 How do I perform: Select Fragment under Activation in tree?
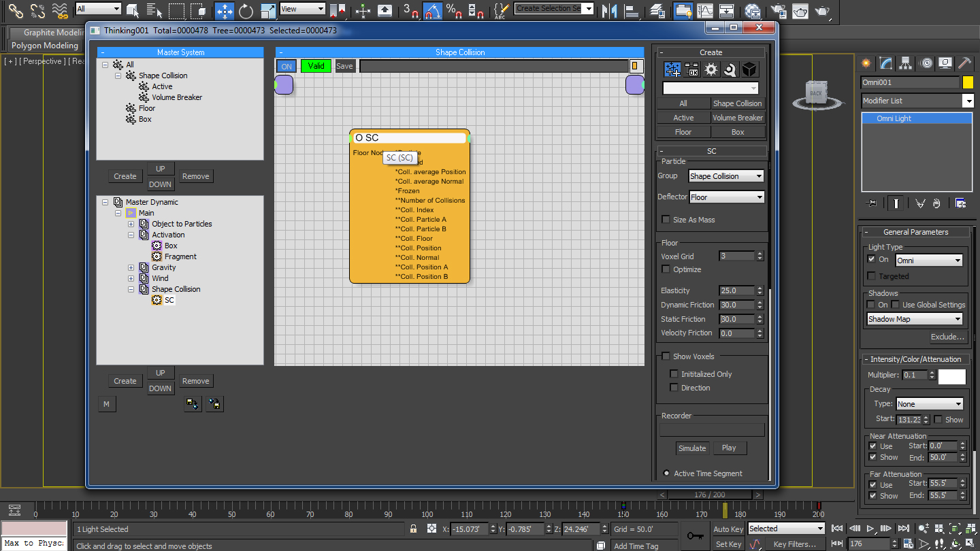click(x=180, y=256)
